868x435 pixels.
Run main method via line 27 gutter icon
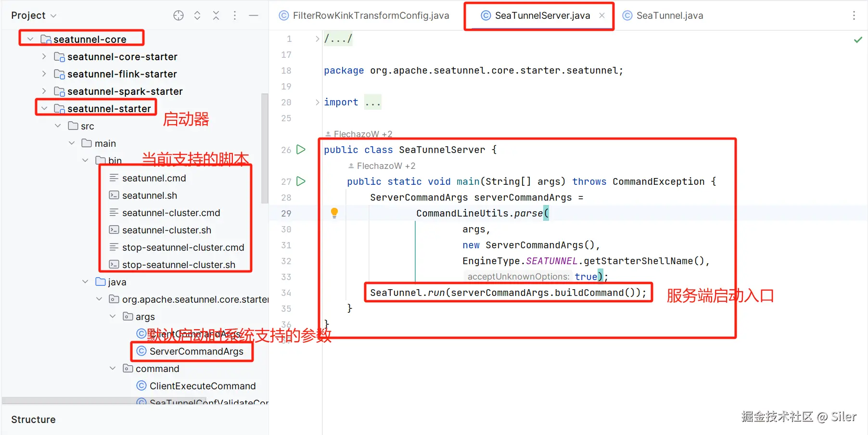coord(301,181)
